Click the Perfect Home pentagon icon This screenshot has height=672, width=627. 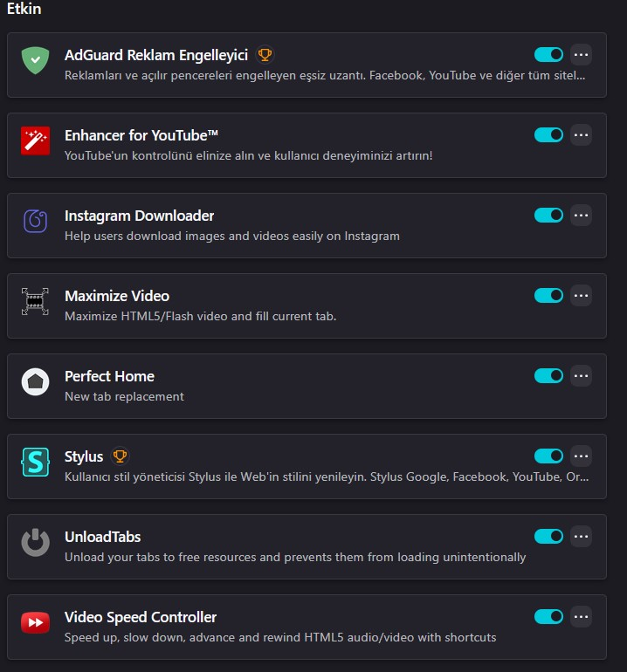pos(35,381)
